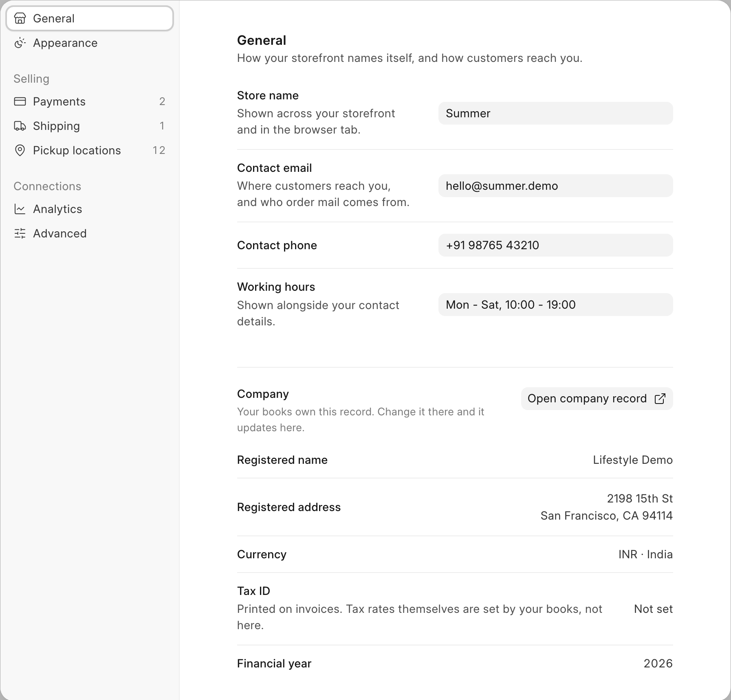The width and height of the screenshot is (731, 700).
Task: Click the Contact email input field
Action: [x=556, y=186]
